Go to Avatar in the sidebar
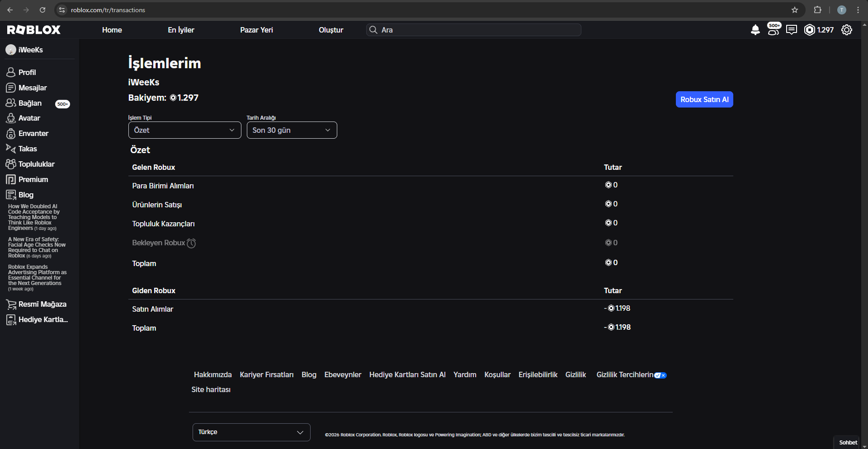This screenshot has width=868, height=449. pyautogui.click(x=23, y=118)
